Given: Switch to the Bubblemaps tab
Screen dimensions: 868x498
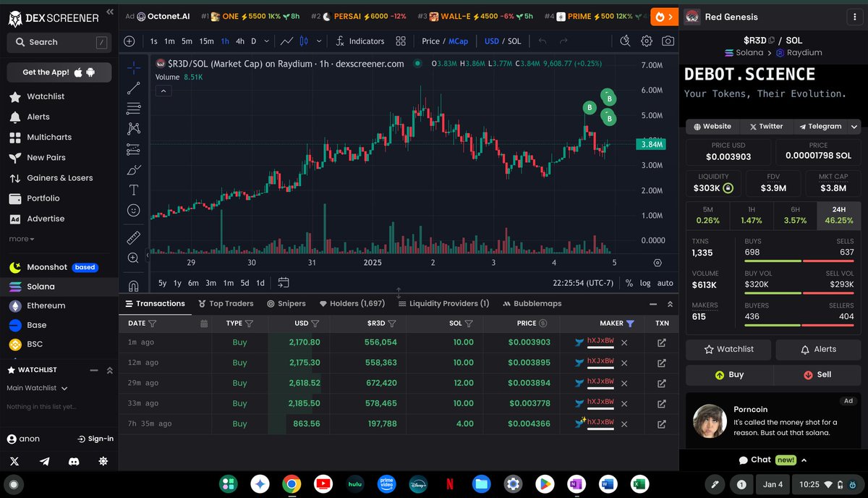Looking at the screenshot, I should coord(532,303).
